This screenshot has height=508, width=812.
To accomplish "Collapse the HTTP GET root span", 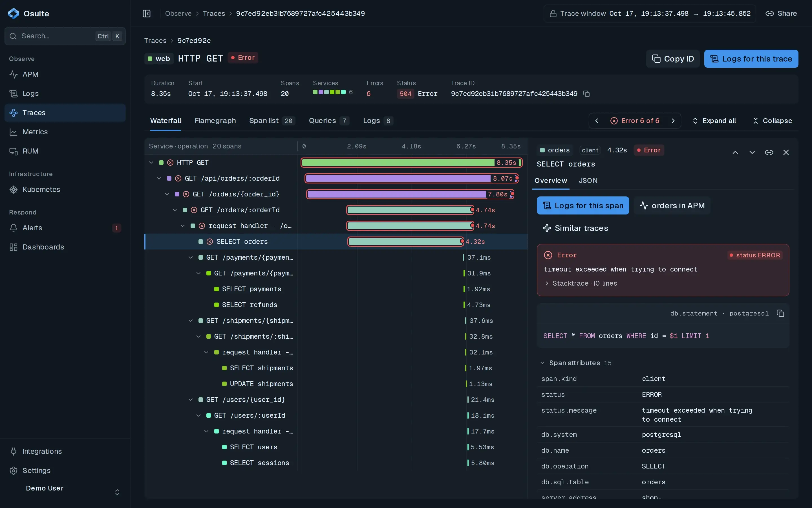I will (151, 163).
